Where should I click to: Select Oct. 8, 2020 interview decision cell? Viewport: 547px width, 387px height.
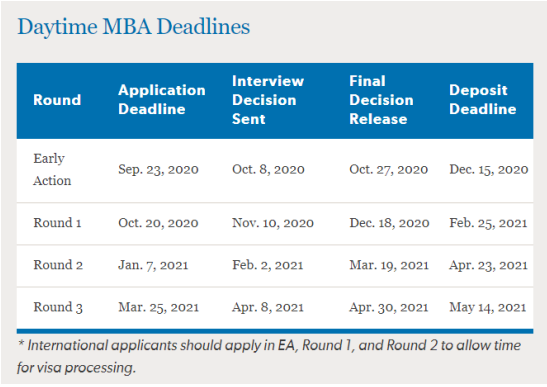(268, 170)
